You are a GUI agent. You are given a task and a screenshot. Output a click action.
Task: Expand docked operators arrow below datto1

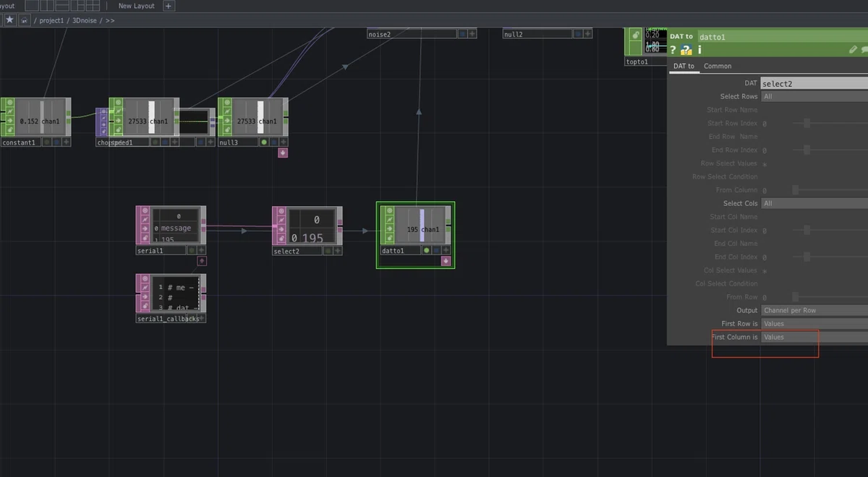pyautogui.click(x=446, y=261)
